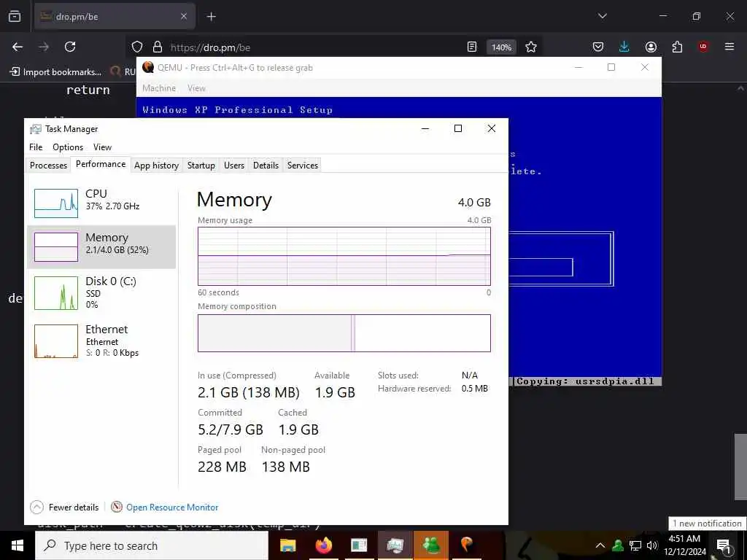Viewport: 747px width, 560px height.
Task: Click the padlock site security icon
Action: point(158,47)
